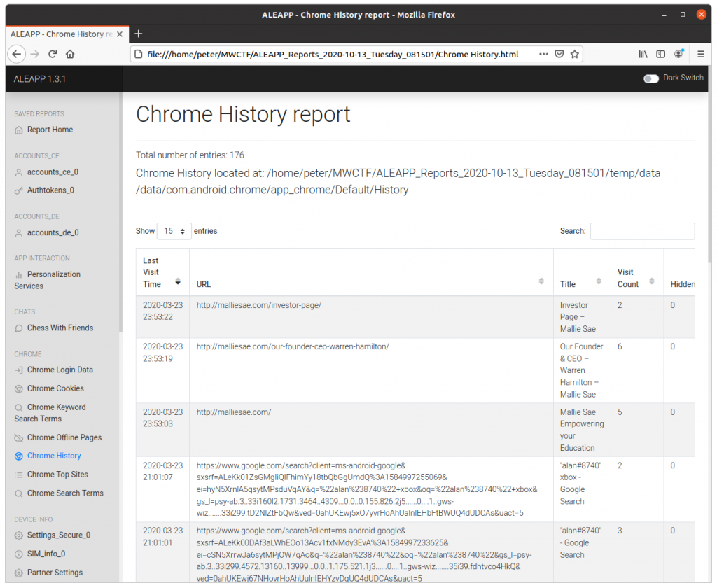The width and height of the screenshot is (717, 588).
Task: Click the Authtokens_0 key icon
Action: click(x=19, y=190)
